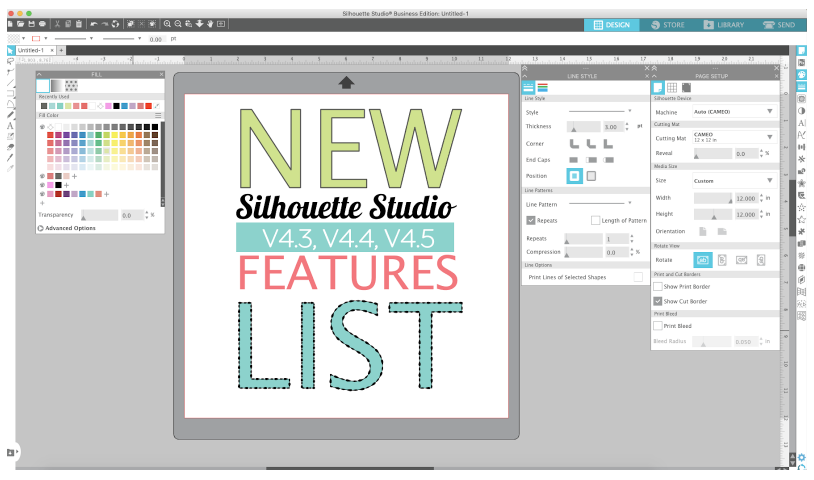This screenshot has height=480, width=814.
Task: Open the LIBRARY tab
Action: 728,23
